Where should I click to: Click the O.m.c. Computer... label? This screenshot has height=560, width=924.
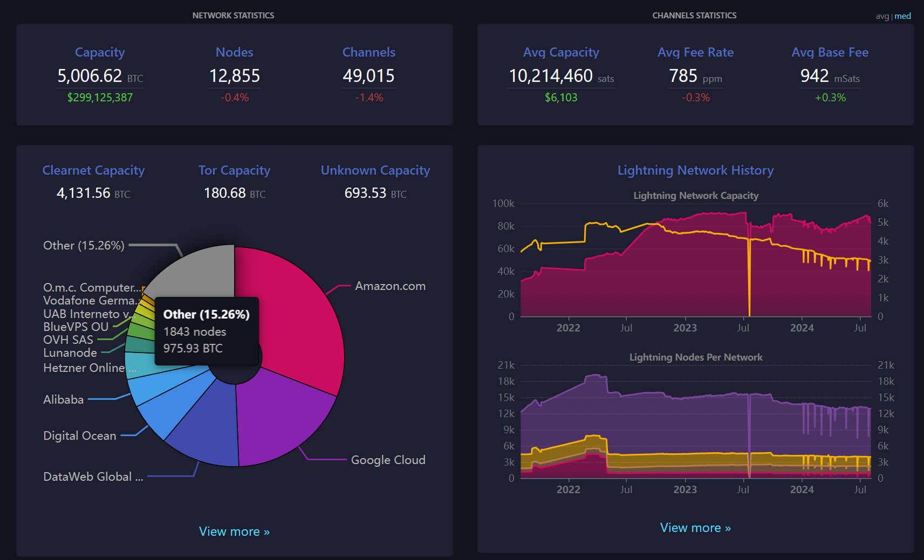click(x=93, y=287)
